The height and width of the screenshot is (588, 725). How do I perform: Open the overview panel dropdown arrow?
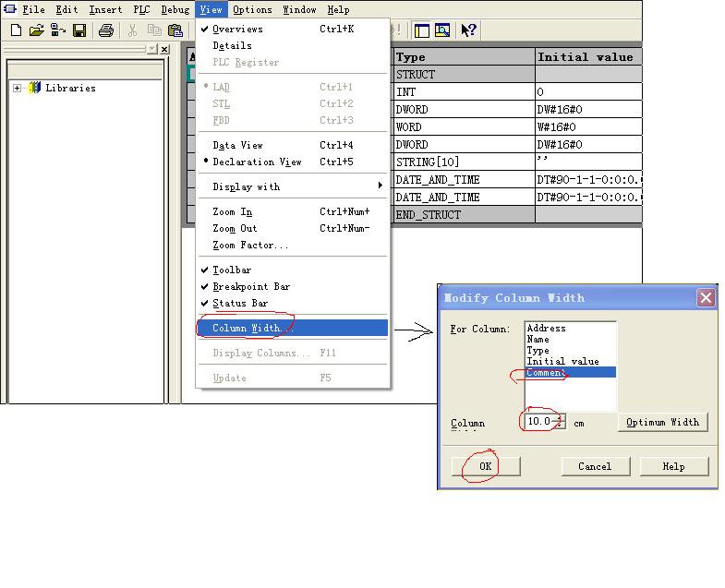point(152,49)
